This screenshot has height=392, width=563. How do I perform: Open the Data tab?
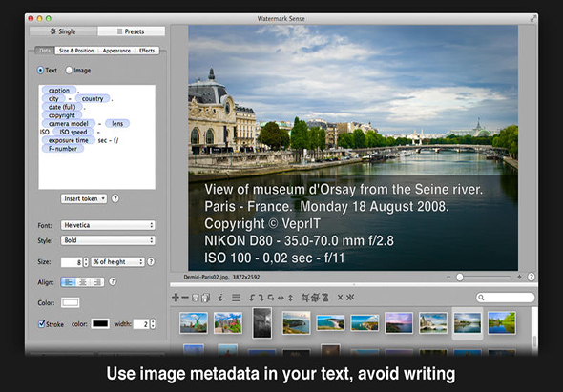coord(45,51)
